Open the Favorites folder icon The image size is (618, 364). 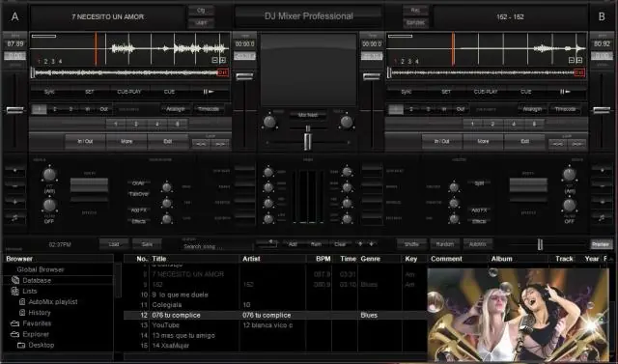click(x=15, y=323)
